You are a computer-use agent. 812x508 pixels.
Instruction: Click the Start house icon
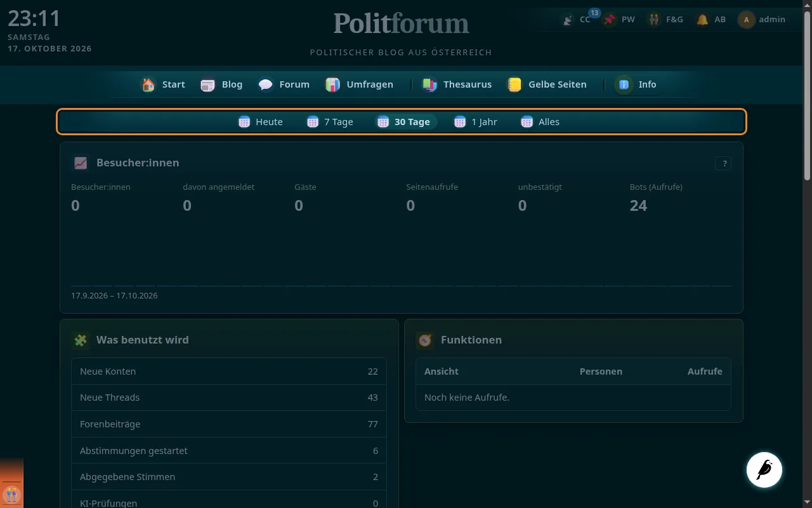point(148,84)
